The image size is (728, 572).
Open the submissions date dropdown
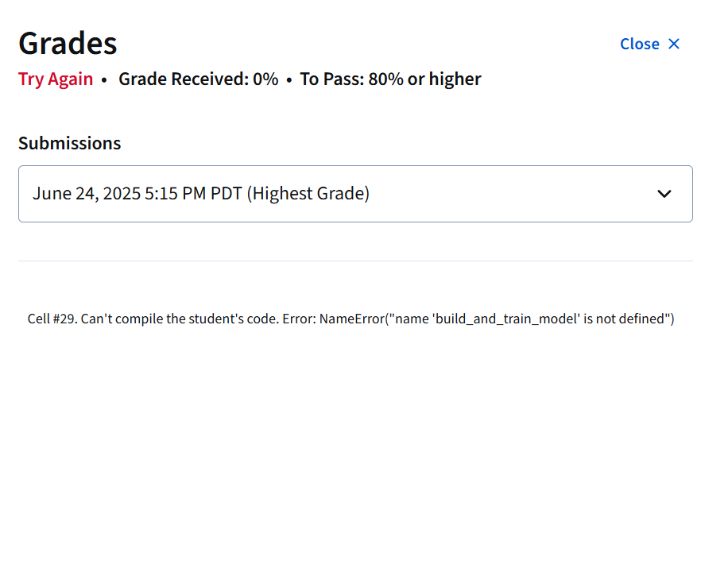tap(355, 194)
